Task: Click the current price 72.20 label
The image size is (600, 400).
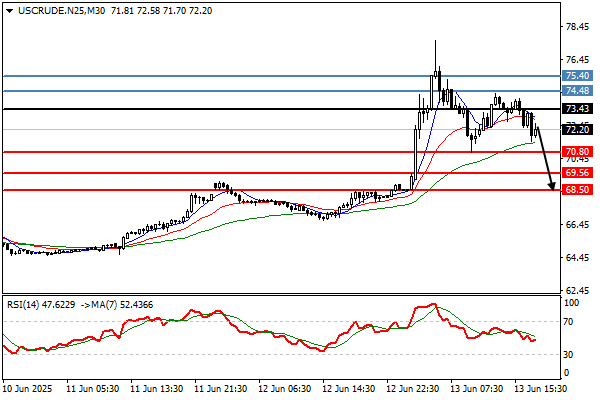Action: point(577,130)
